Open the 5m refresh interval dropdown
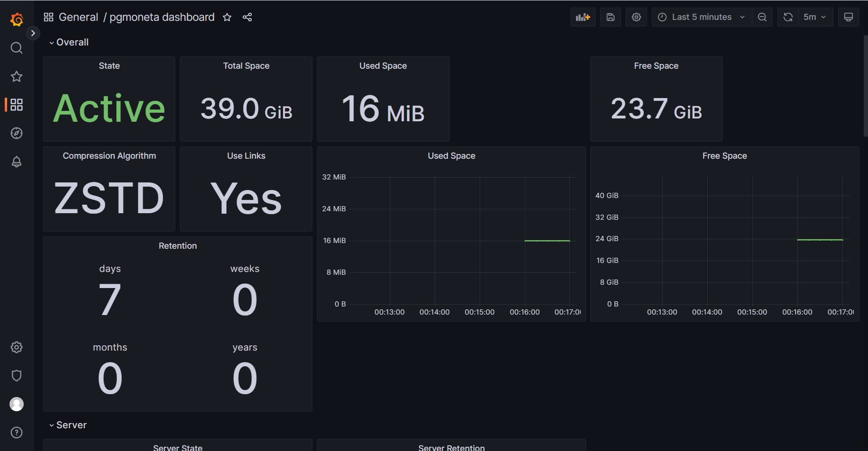Image resolution: width=868 pixels, height=451 pixels. [x=814, y=17]
